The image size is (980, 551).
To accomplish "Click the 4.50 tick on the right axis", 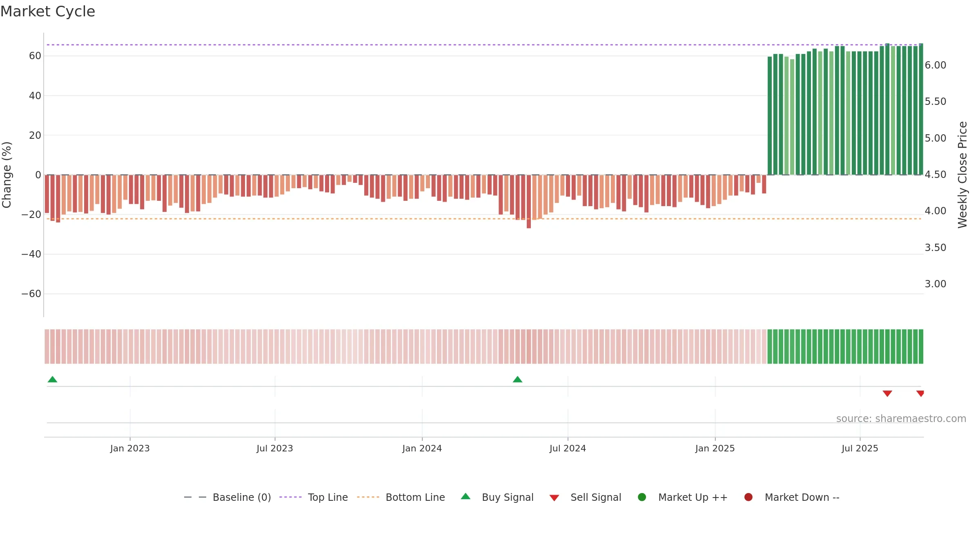I will point(935,175).
